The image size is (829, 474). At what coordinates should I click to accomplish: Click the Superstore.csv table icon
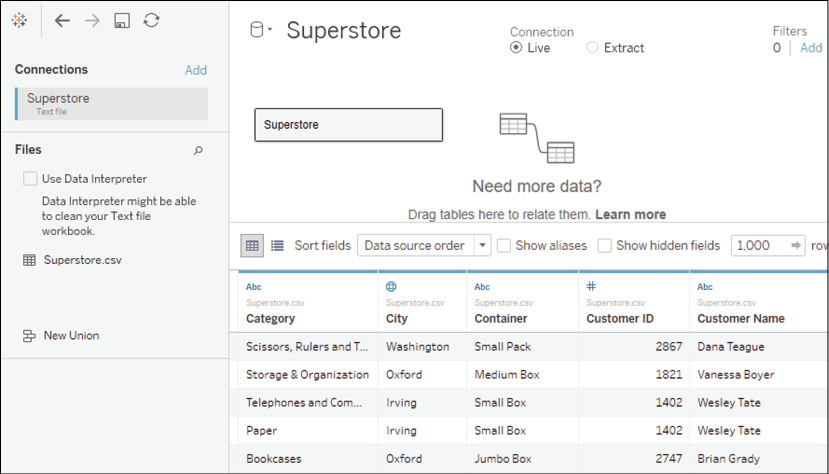coord(30,260)
